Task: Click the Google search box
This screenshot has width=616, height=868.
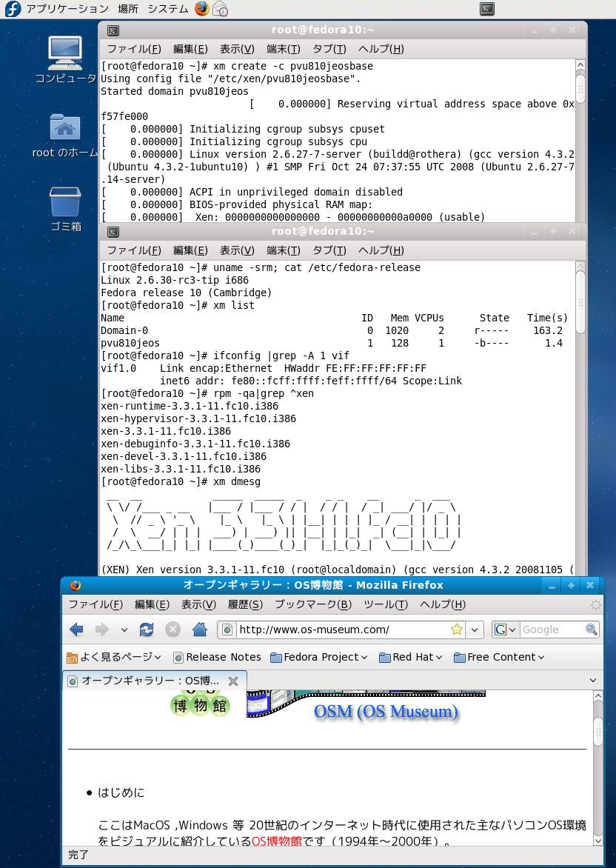Action: 552,630
